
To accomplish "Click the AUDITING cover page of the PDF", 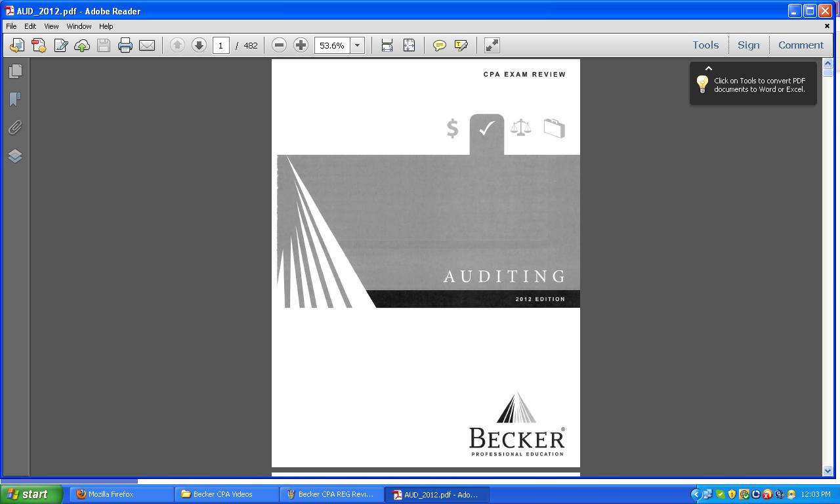I will 426,263.
